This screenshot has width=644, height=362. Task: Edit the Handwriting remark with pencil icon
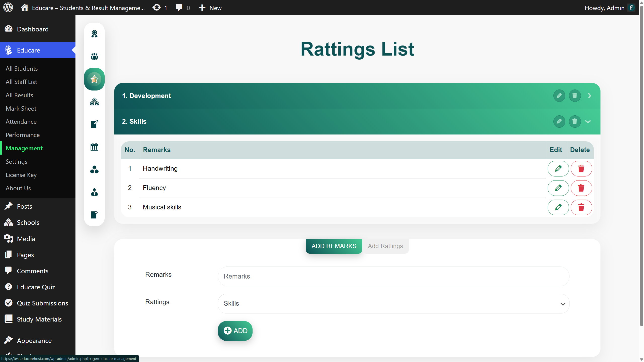tap(558, 169)
